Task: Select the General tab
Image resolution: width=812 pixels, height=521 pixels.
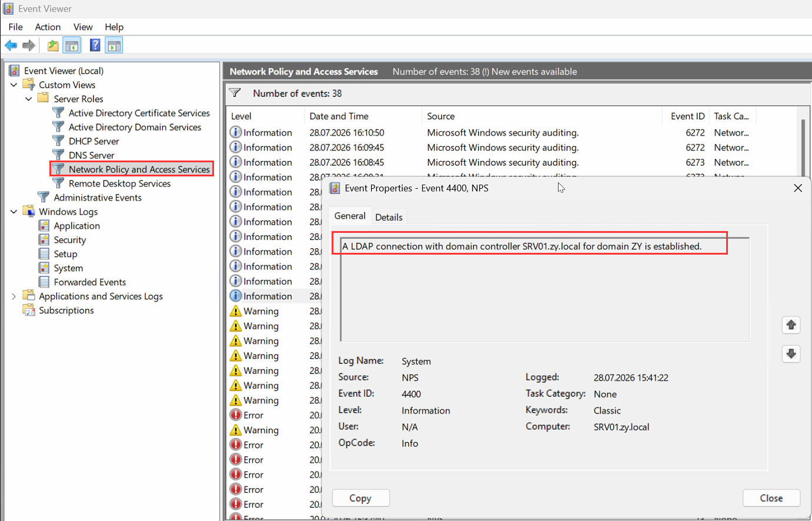Action: click(x=350, y=216)
